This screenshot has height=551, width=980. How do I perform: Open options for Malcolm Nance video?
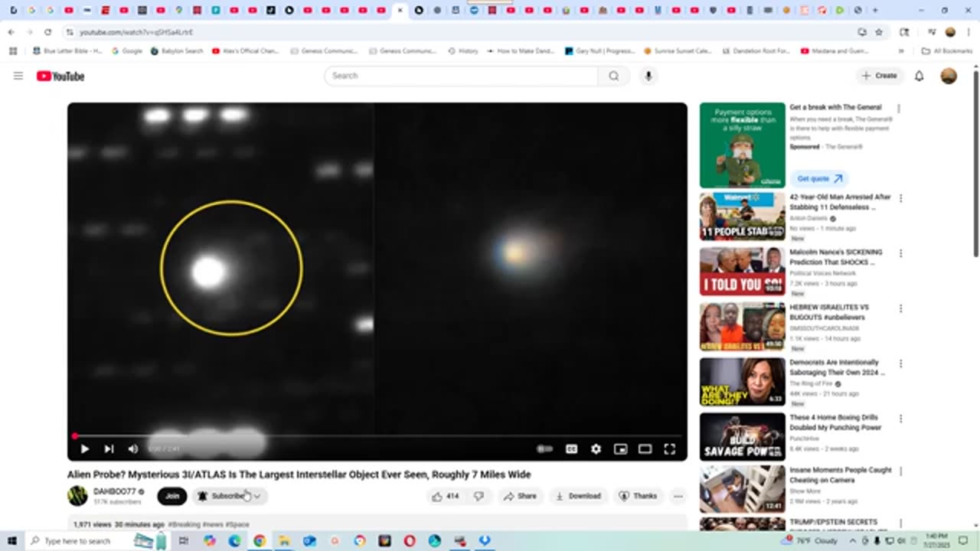pyautogui.click(x=900, y=253)
